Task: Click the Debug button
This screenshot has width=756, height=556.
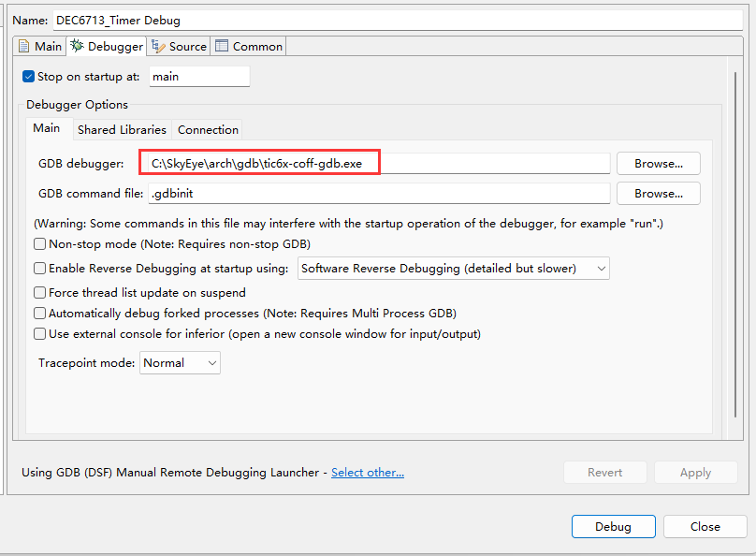Action: tap(613, 527)
